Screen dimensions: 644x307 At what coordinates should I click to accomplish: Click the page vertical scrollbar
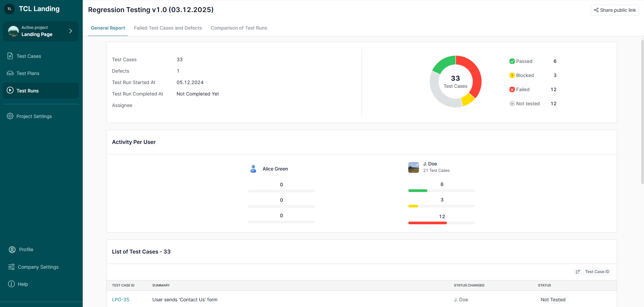(642, 112)
